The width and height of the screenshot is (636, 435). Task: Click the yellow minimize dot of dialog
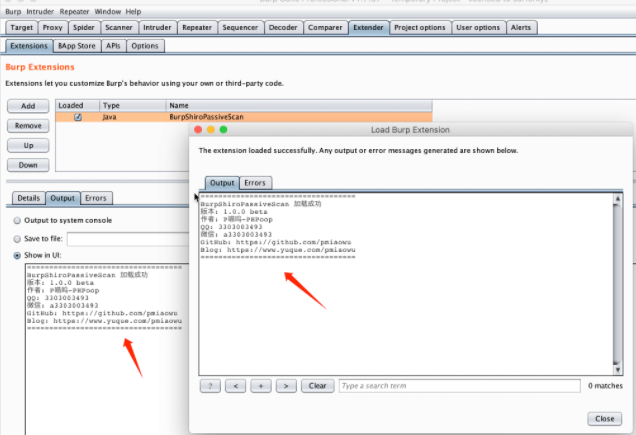point(211,130)
